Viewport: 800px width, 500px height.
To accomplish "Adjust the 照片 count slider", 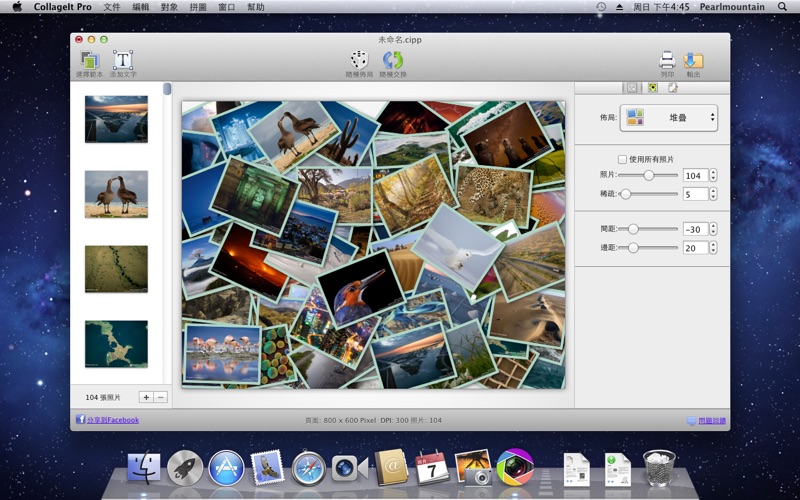I will click(648, 176).
